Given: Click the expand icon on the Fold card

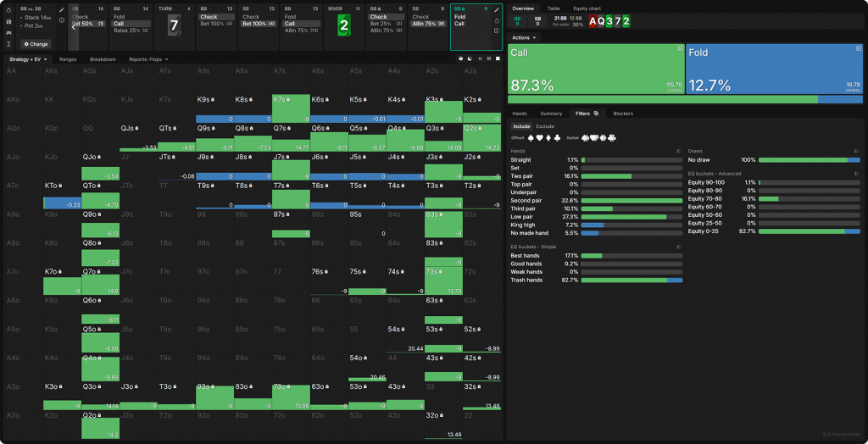Looking at the screenshot, I should [x=857, y=50].
